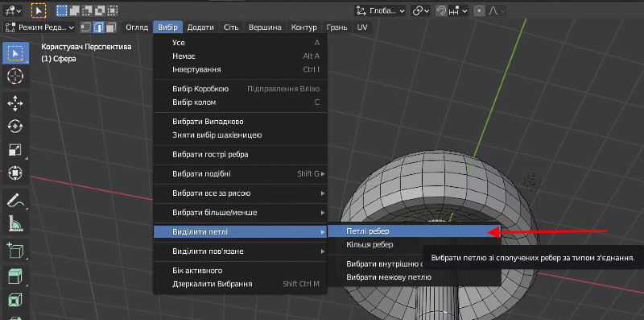644x320 pixels.
Task: Choose Вибір колом entry
Action: [x=240, y=102]
